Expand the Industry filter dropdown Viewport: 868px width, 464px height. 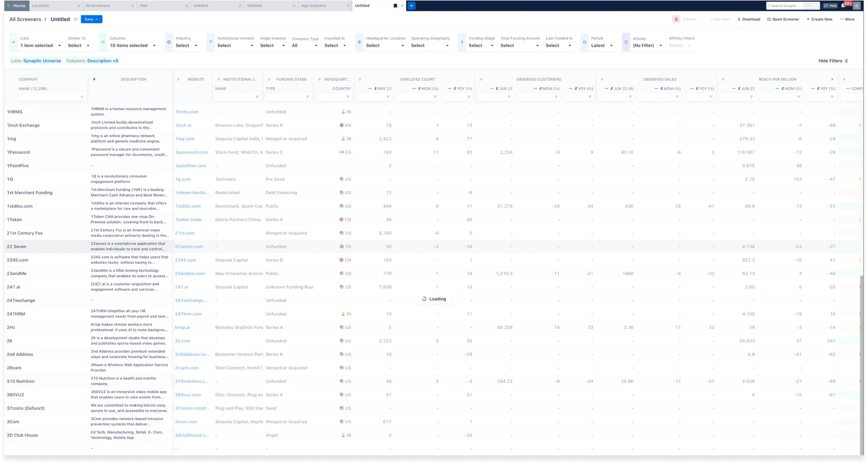tap(187, 46)
